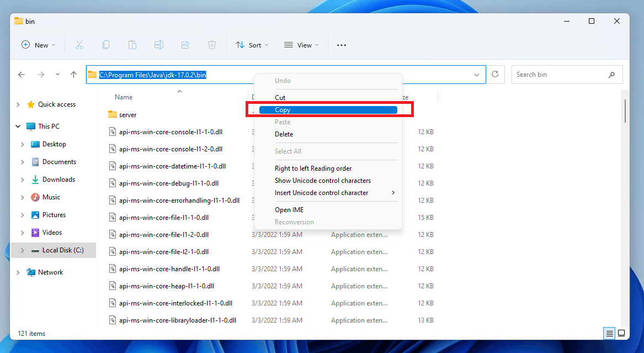Click the Videos icon in sidebar
Screen dimensions: 644x353
pyautogui.click(x=35, y=233)
